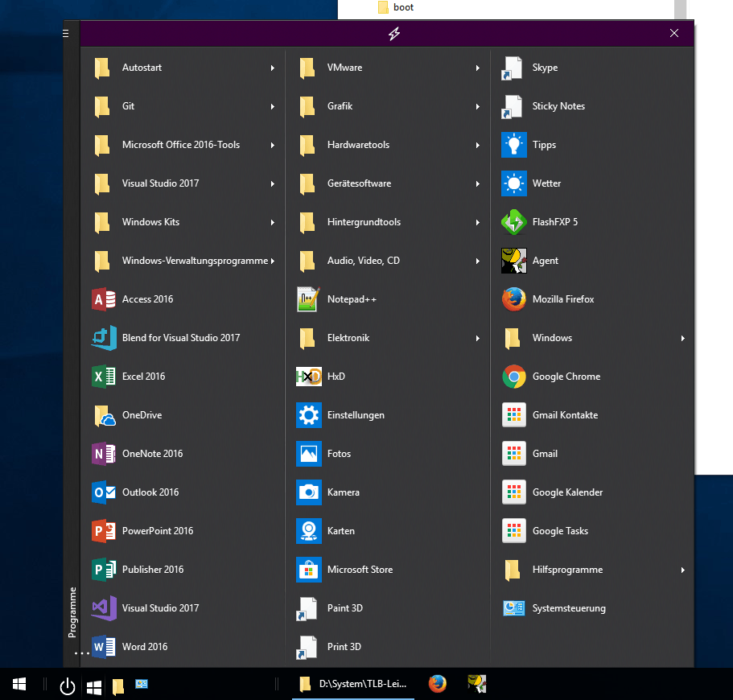Open Google Chrome
Viewport: 733px width, 700px height.
566,377
